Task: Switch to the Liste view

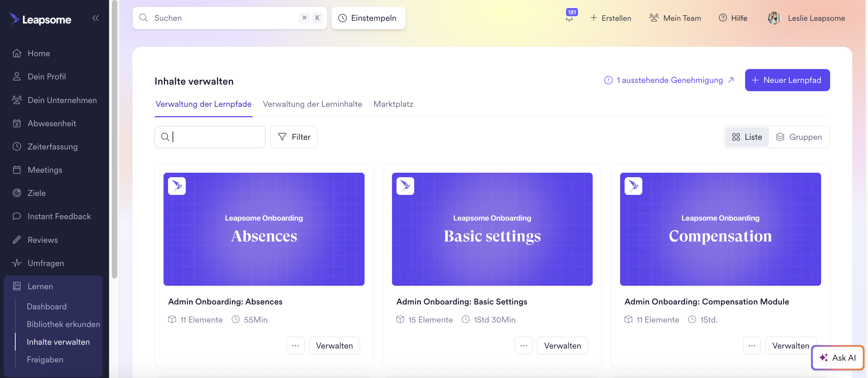Action: (747, 137)
